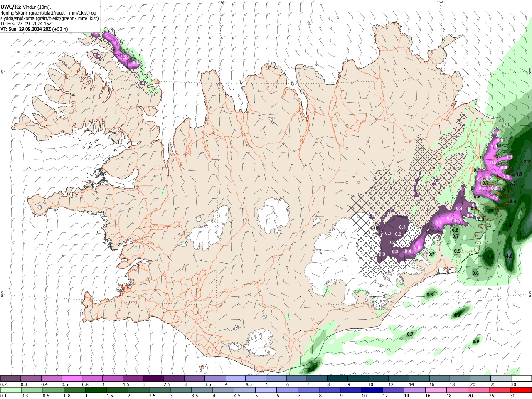Viewport: 532px width, 399px height.
Task: Select bright pink upper swatch between 0.5 and 0.8
Action: coord(72,378)
